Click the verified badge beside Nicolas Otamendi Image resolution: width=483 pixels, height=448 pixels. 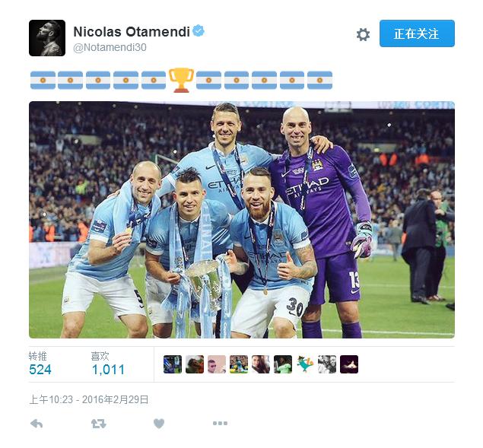(199, 31)
